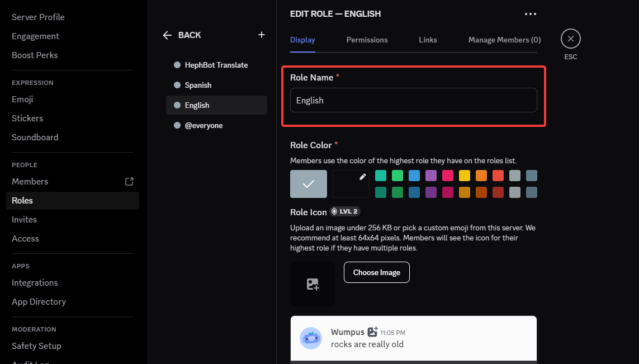Open Soundboard settings in sidebar

[x=35, y=137]
